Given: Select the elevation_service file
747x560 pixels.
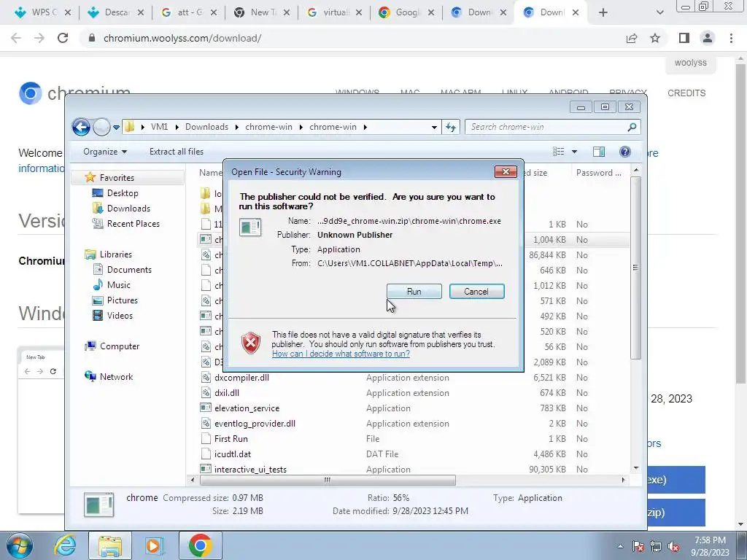Looking at the screenshot, I should (247, 408).
